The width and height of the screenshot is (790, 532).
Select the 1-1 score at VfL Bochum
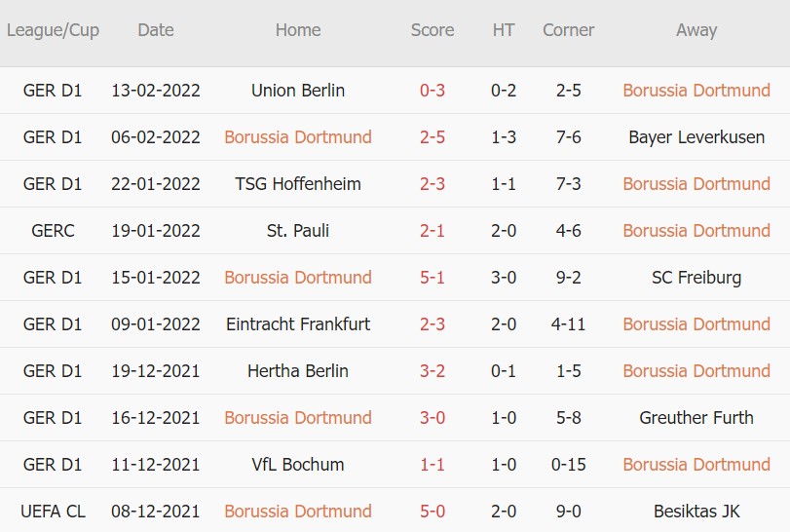[433, 465]
